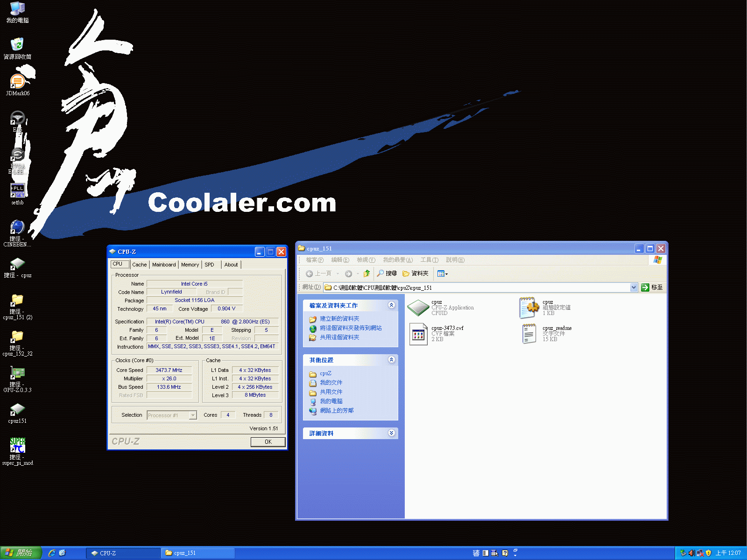Switch to the Mainboard tab in CPU-Z
Viewport: 747px width, 560px height.
(x=164, y=265)
